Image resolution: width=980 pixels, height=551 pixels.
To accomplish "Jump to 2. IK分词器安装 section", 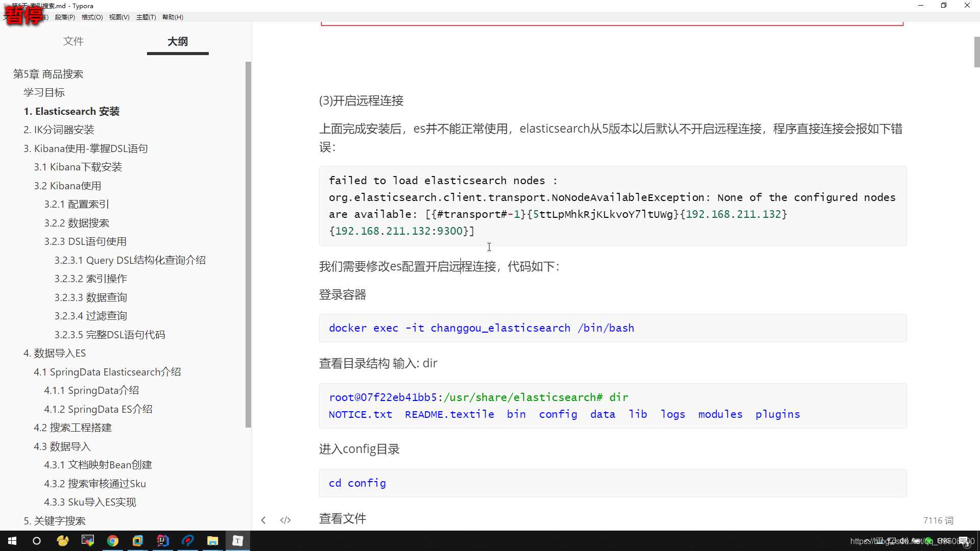I will click(59, 130).
